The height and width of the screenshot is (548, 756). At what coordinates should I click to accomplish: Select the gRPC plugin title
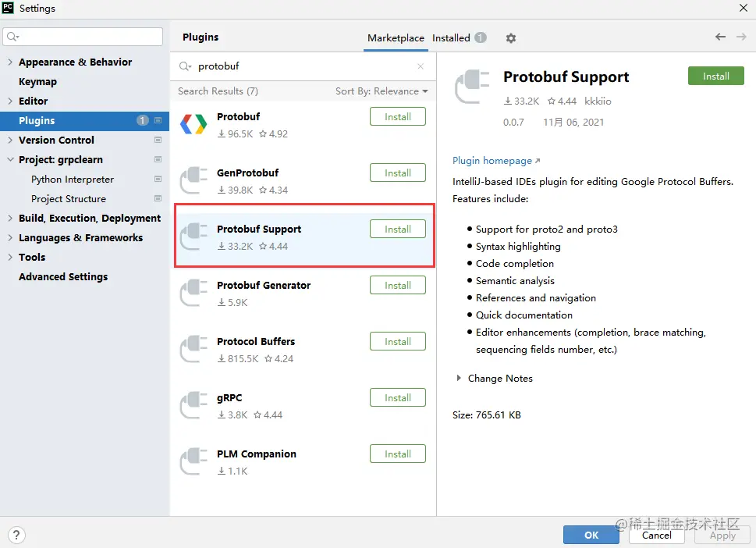click(x=229, y=398)
